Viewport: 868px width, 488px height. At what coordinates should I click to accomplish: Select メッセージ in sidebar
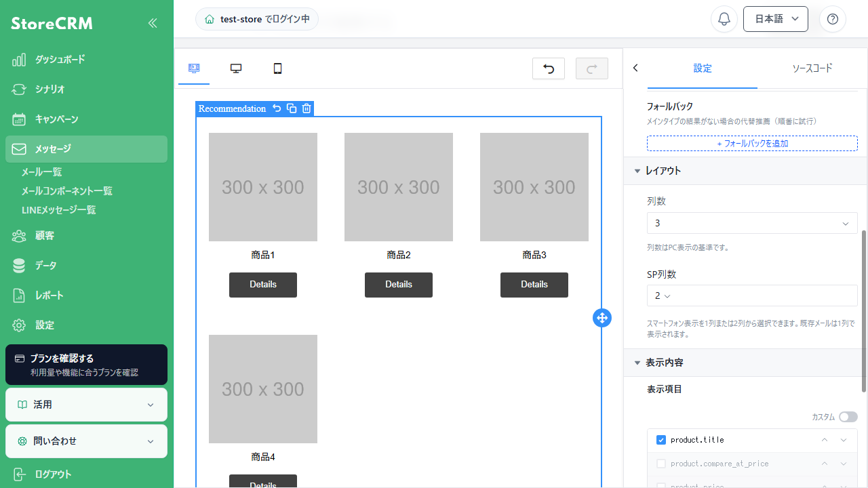pos(86,149)
